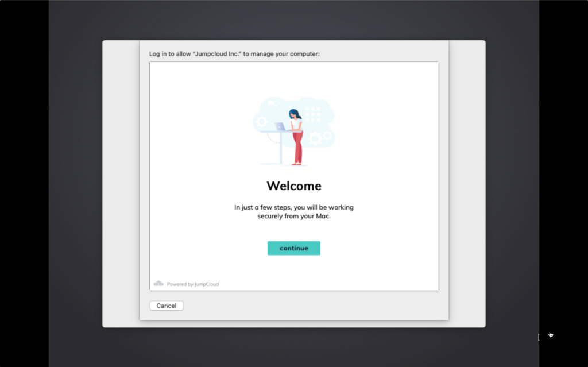Image resolution: width=588 pixels, height=367 pixels.
Task: Click the 'In just a few steps' text
Action: [x=293, y=207]
